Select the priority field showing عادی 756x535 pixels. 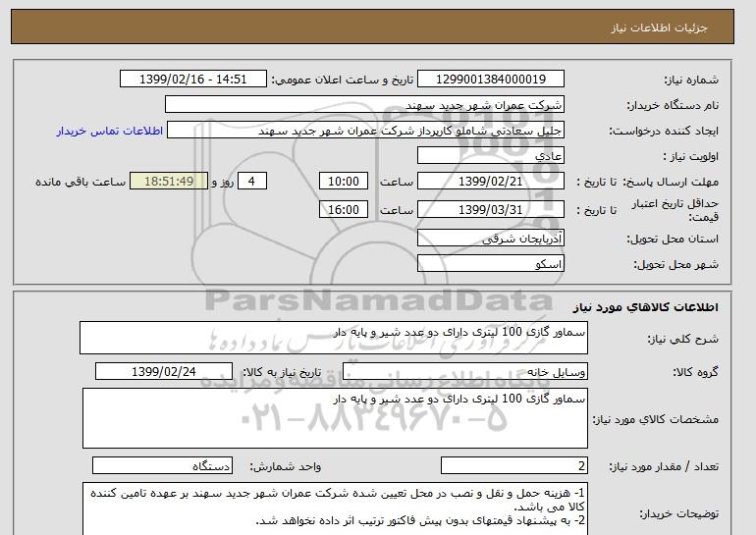490,156
